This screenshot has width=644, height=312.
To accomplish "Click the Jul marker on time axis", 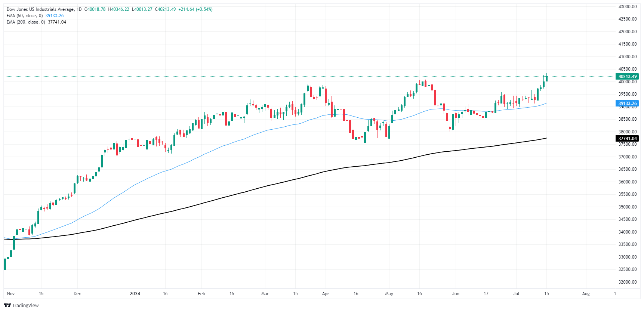I will coord(516,294).
